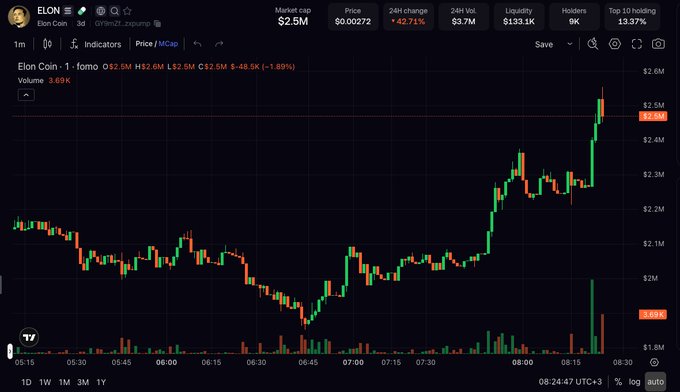Click the GY9mZf...zxpump address text

pos(122,23)
